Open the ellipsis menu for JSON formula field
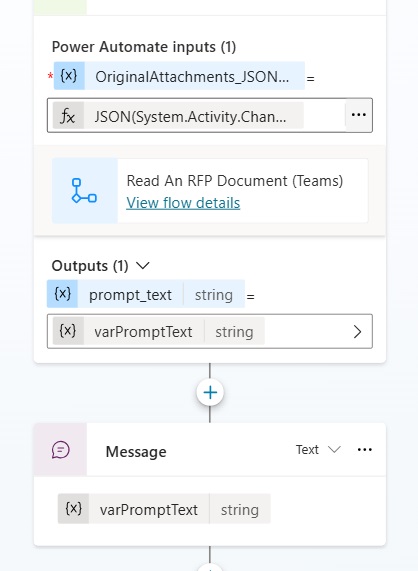 359,115
